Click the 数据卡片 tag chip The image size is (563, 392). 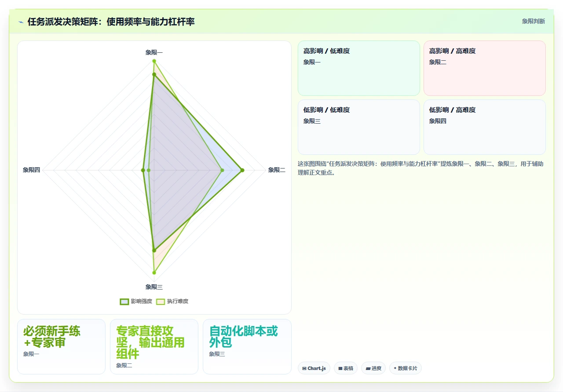(x=406, y=368)
